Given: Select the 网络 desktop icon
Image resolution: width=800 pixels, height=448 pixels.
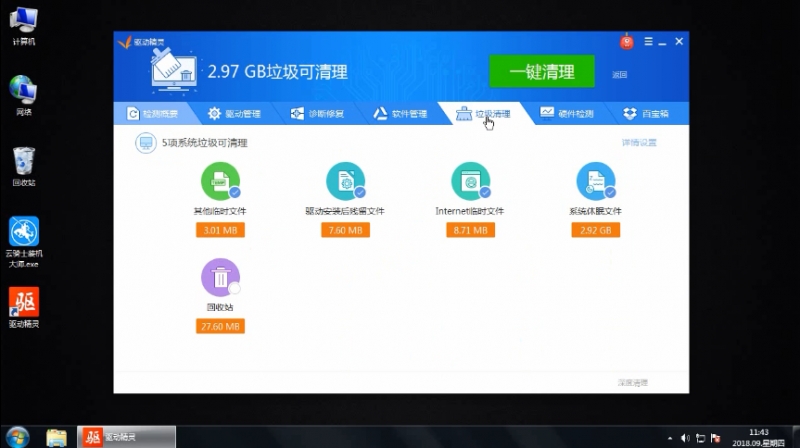Looking at the screenshot, I should [x=23, y=95].
